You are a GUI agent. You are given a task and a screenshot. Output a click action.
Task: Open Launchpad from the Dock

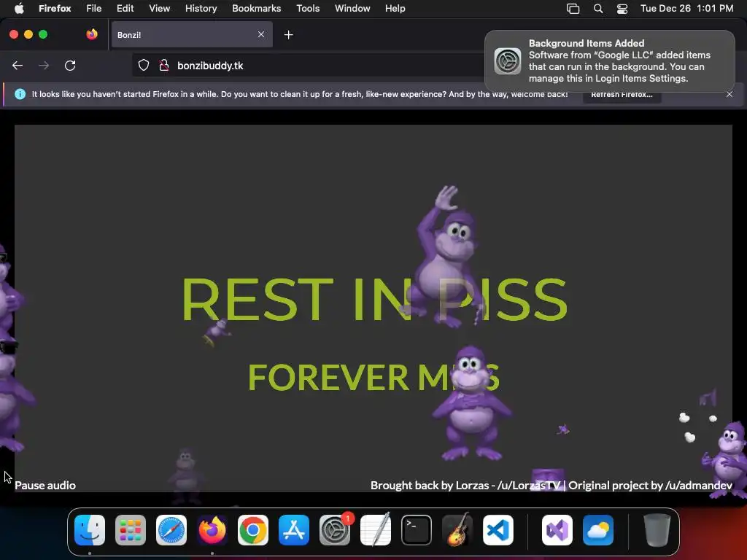[x=131, y=530]
